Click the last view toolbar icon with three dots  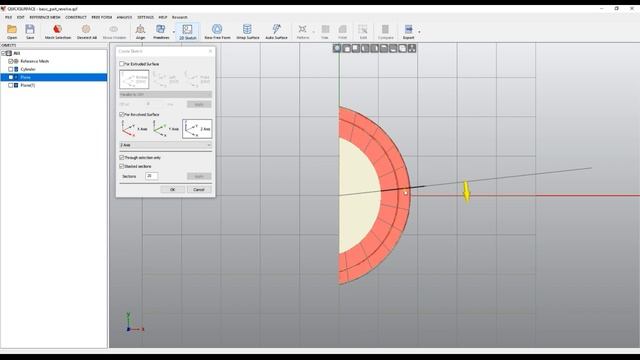[x=412, y=49]
